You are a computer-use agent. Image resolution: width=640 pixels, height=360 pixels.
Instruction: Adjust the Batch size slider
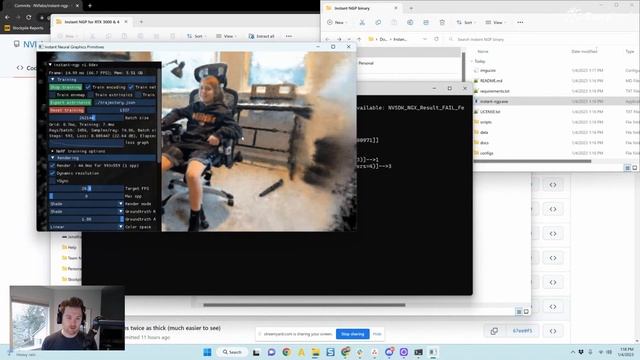point(86,118)
